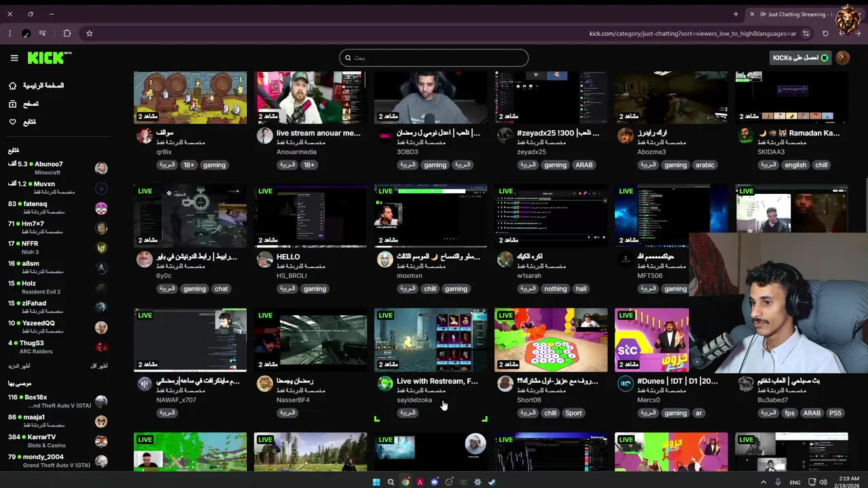
Task: Click the KICK logo
Action: [x=50, y=58]
